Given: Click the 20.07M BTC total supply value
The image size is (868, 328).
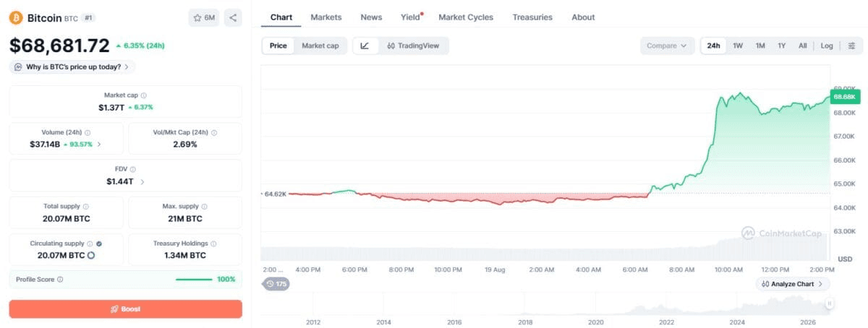Looking at the screenshot, I should point(67,218).
